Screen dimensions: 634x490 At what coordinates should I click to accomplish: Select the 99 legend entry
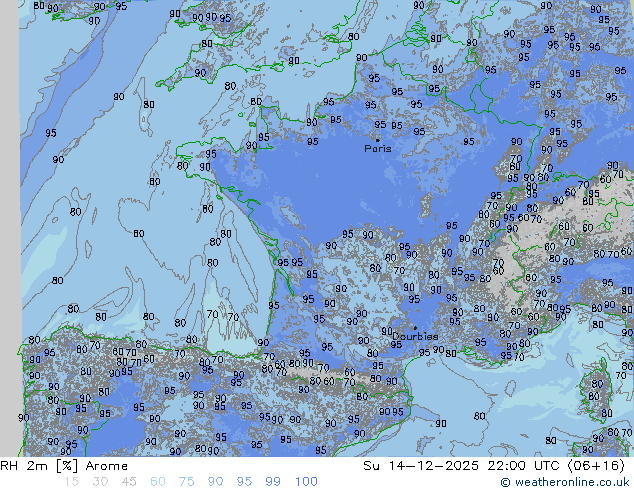coord(273,482)
